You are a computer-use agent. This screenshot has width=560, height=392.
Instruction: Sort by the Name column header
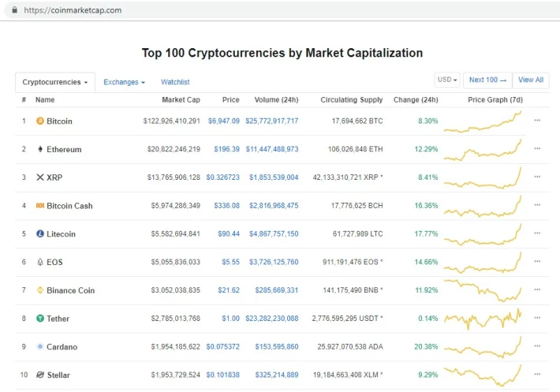[x=45, y=99]
